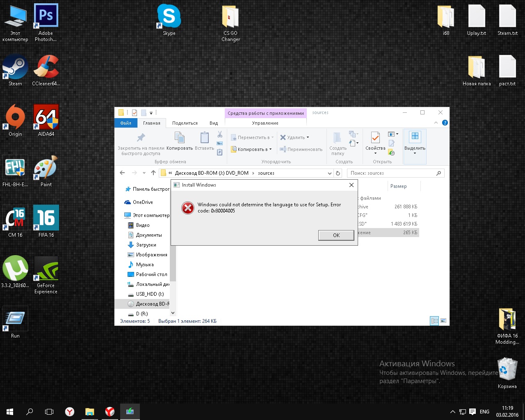Click the Paste shortcut icon
The height and width of the screenshot is (420, 525).
click(x=220, y=152)
